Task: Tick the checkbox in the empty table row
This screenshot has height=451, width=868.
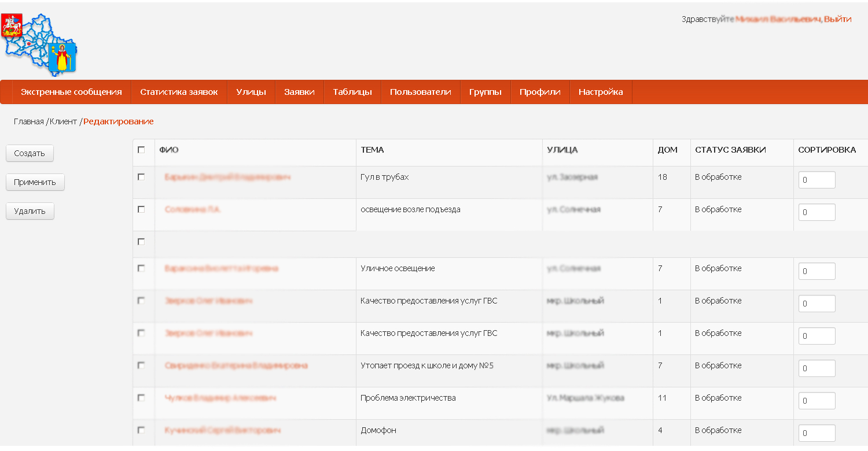Action: coord(141,242)
